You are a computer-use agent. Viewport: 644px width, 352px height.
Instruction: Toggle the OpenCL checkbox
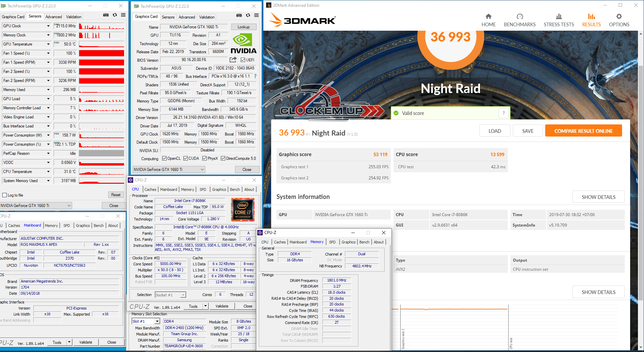point(165,158)
